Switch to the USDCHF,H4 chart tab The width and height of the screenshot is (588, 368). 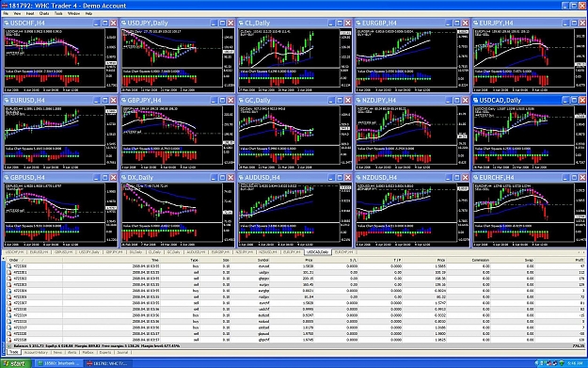[15, 252]
